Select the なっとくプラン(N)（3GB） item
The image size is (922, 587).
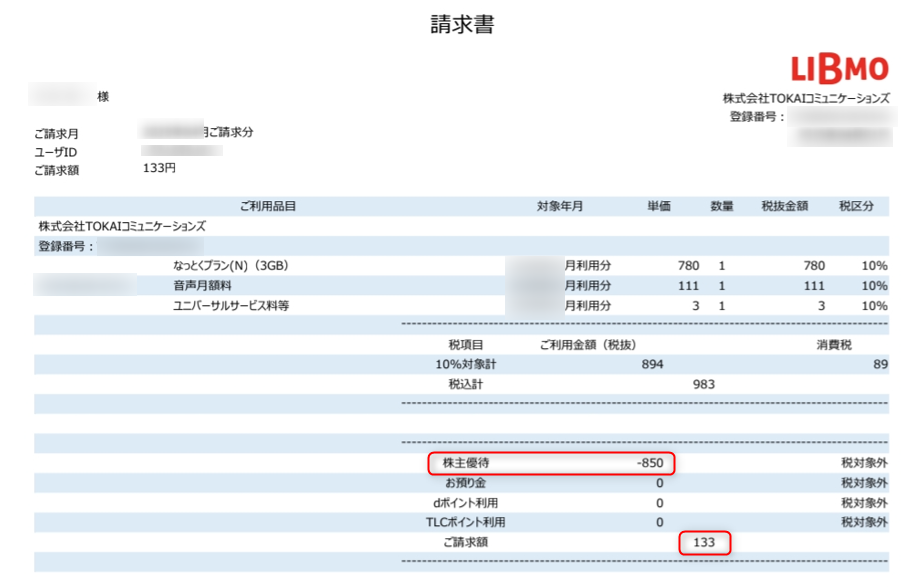(230, 266)
